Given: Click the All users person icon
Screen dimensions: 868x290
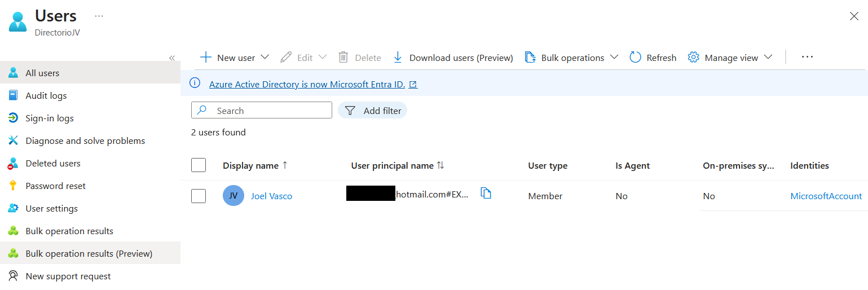Looking at the screenshot, I should tap(14, 73).
